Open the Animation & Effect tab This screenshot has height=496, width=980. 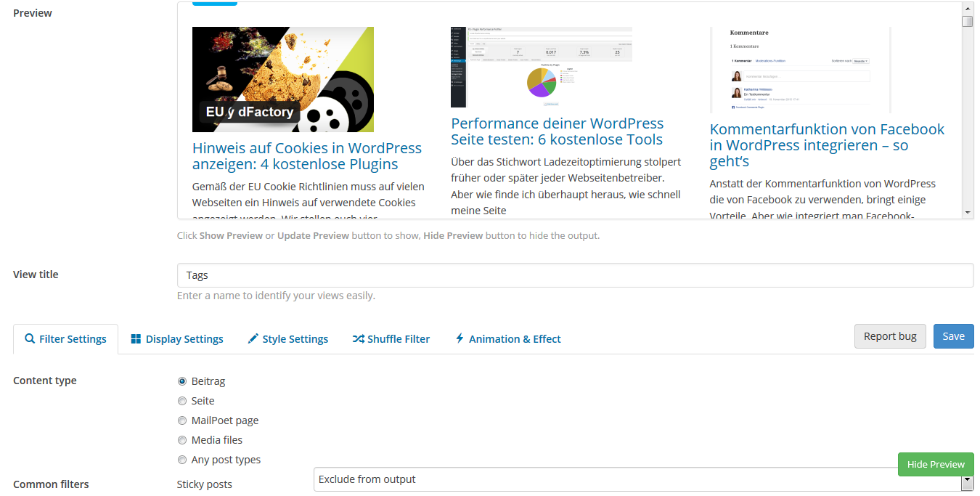[x=508, y=339]
